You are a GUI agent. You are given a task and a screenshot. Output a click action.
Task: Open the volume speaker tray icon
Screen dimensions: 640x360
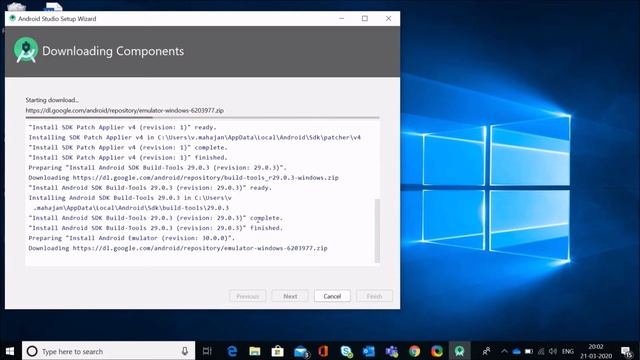[x=553, y=351]
